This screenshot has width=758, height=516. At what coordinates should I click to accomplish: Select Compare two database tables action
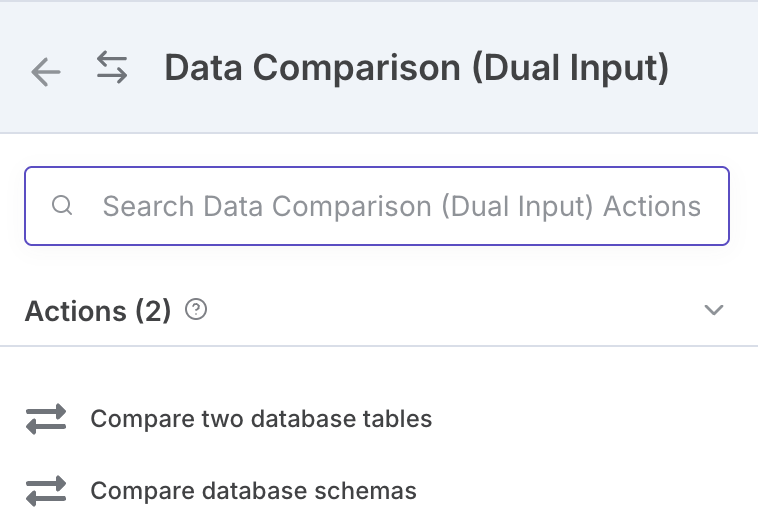[261, 419]
